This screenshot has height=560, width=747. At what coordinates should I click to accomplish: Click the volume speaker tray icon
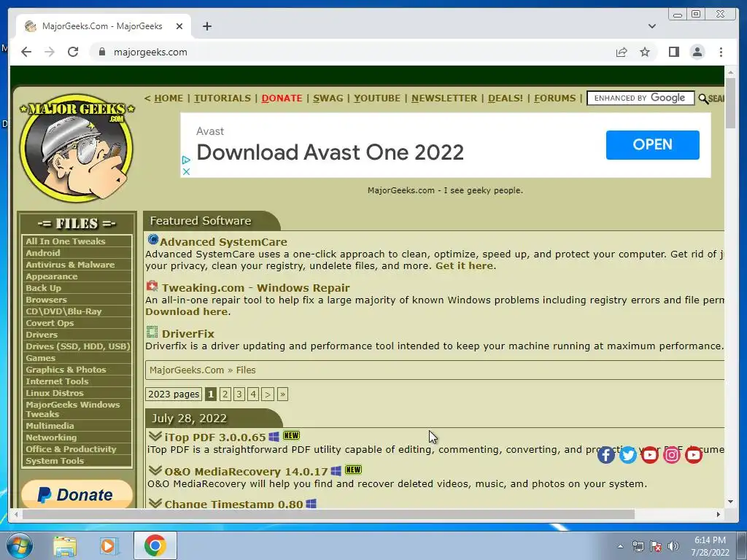(673, 546)
